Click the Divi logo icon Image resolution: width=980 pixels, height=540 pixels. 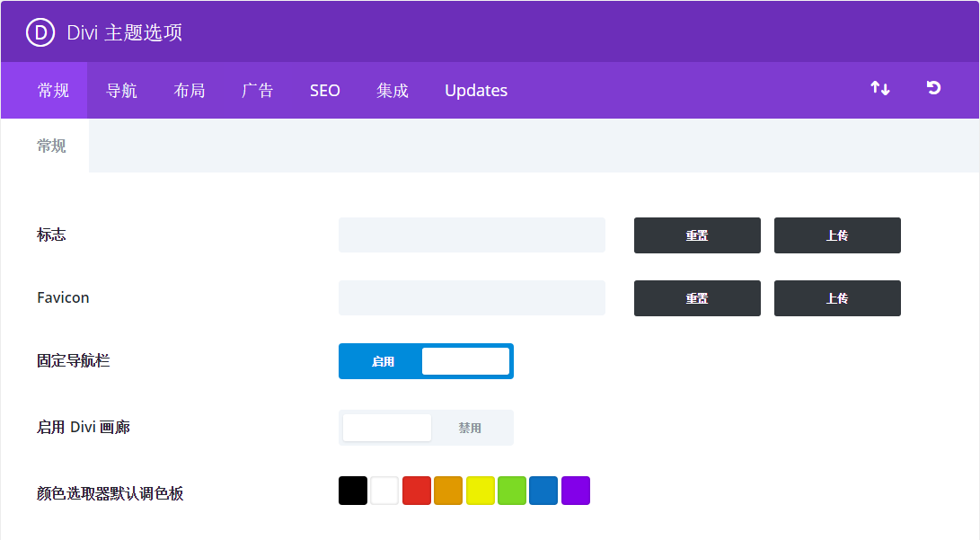40,32
